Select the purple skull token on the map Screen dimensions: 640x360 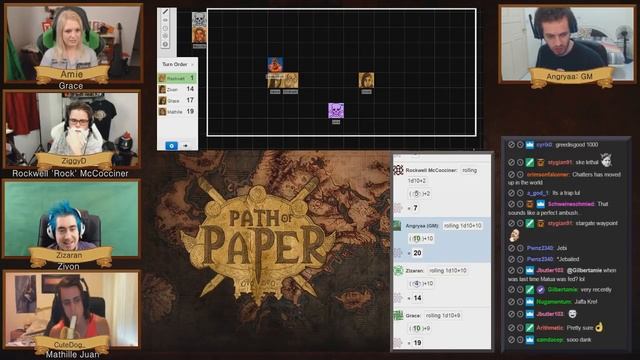click(x=336, y=111)
